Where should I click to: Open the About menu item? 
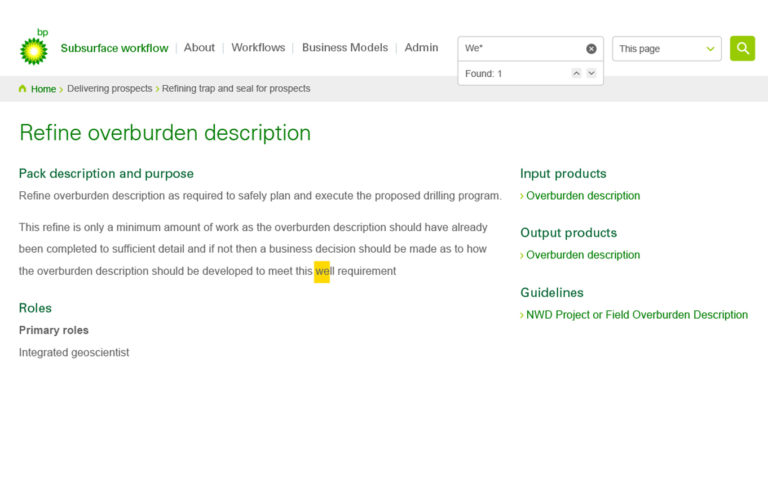coord(199,48)
